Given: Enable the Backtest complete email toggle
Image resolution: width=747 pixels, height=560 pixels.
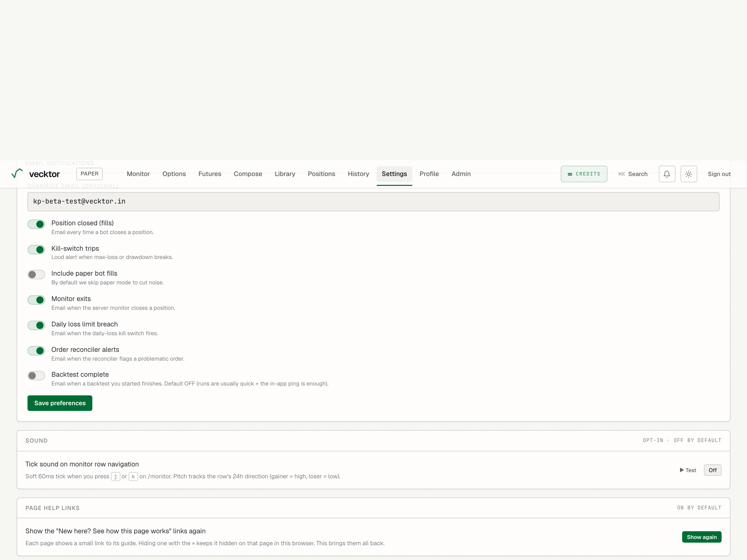Looking at the screenshot, I should [x=36, y=376].
